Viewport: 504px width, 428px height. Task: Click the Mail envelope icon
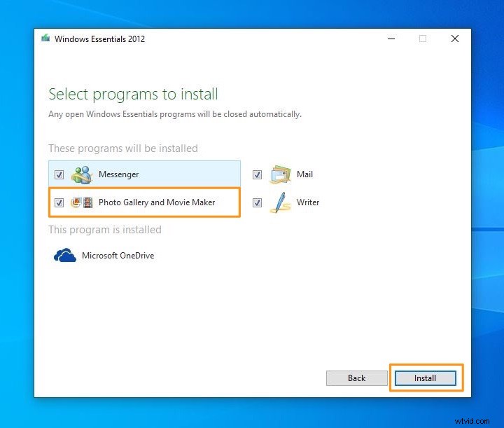point(280,174)
